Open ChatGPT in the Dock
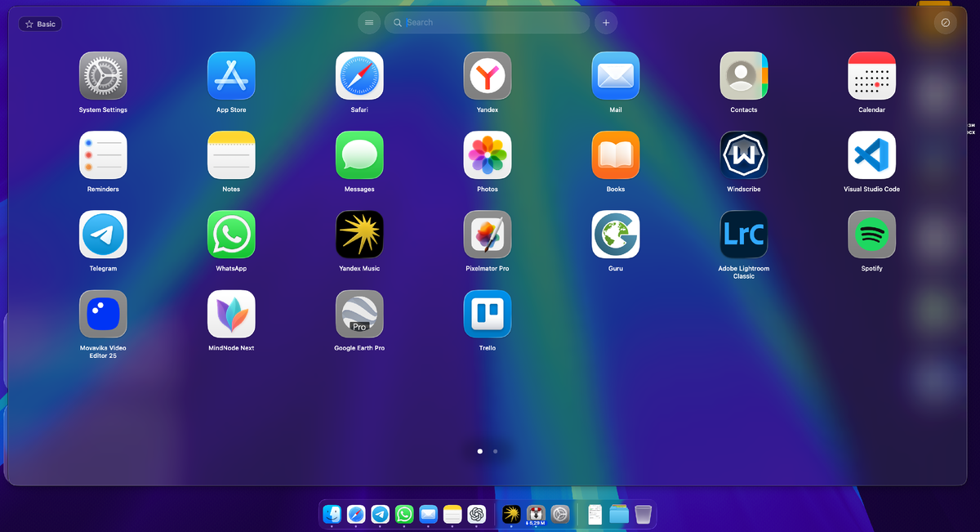Screen dimensions: 980x532 pos(477,514)
